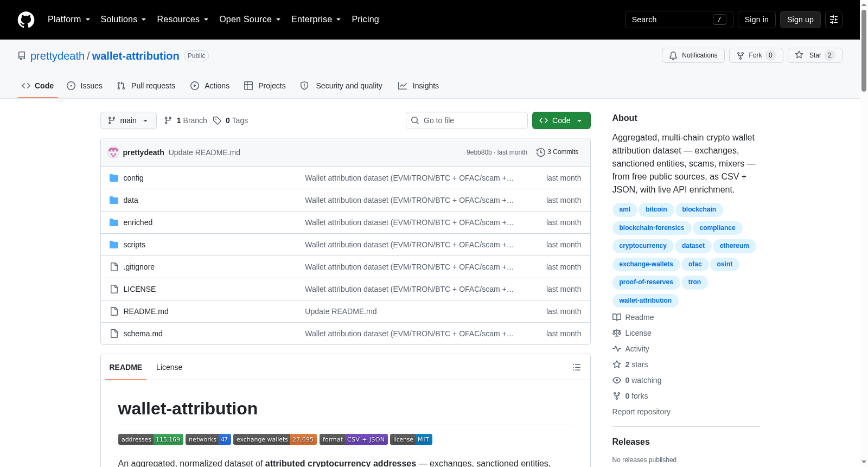Open the bitcoin topic tag
This screenshot has height=467, width=868.
(x=656, y=209)
